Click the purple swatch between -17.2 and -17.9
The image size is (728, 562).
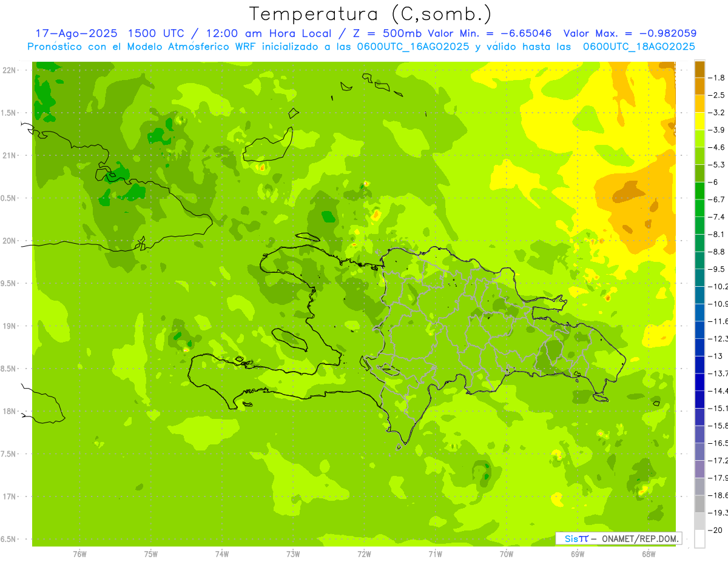699,469
